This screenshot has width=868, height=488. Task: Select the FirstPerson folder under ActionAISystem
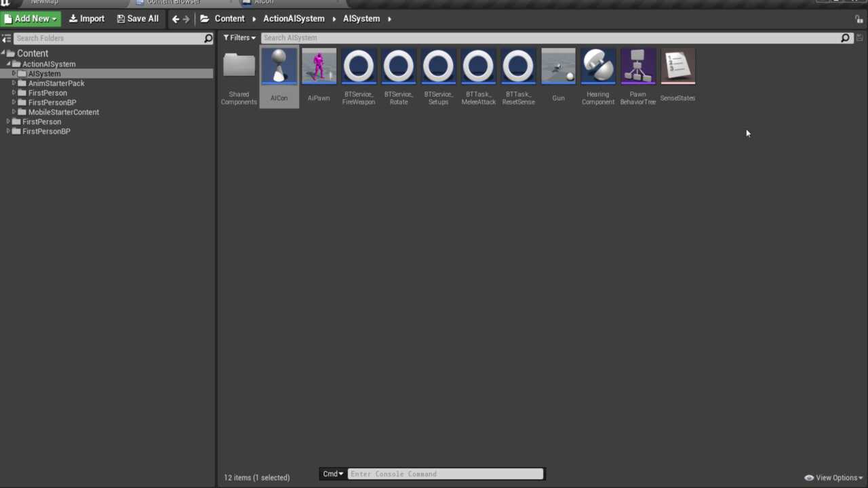coord(47,93)
